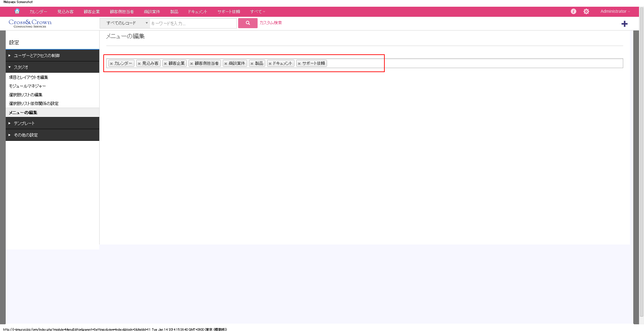644x331 pixels.
Task: Remove the ドキュメント tag with its x icon
Action: tap(271, 63)
